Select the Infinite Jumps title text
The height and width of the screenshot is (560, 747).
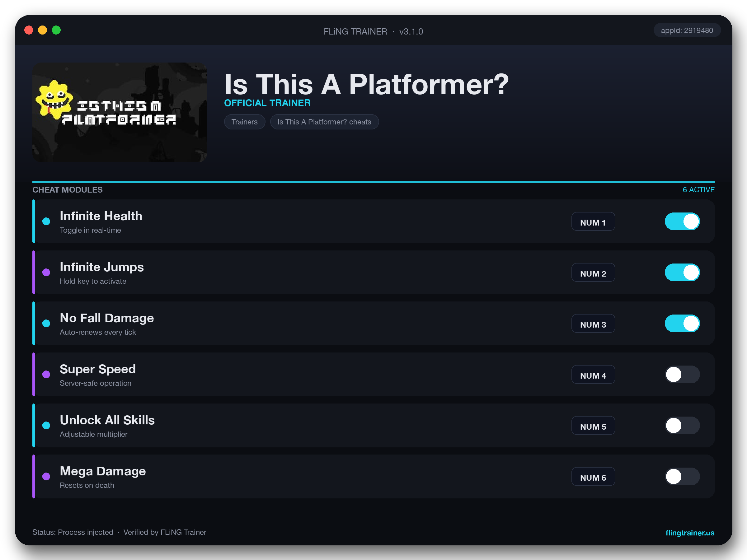coord(102,267)
